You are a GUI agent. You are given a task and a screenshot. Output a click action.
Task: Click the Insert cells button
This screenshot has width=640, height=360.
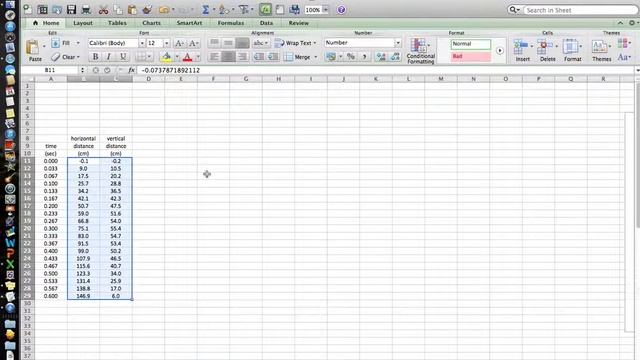coord(522,51)
